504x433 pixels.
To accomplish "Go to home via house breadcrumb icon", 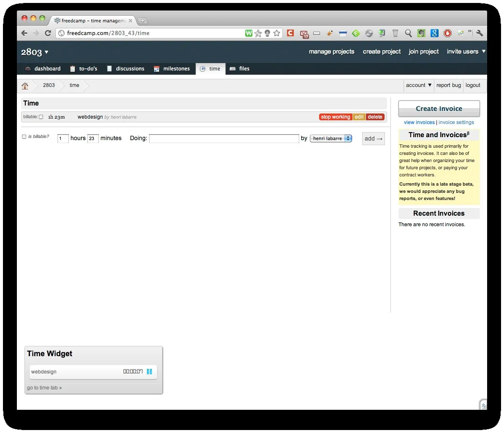I will [x=25, y=86].
